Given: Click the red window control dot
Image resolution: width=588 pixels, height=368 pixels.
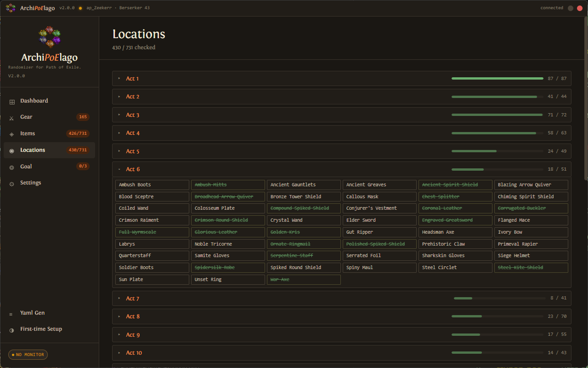Looking at the screenshot, I should click(580, 8).
